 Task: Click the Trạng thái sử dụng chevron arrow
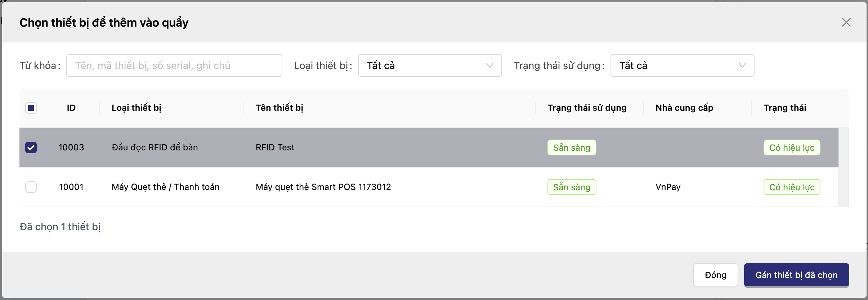coord(742,65)
